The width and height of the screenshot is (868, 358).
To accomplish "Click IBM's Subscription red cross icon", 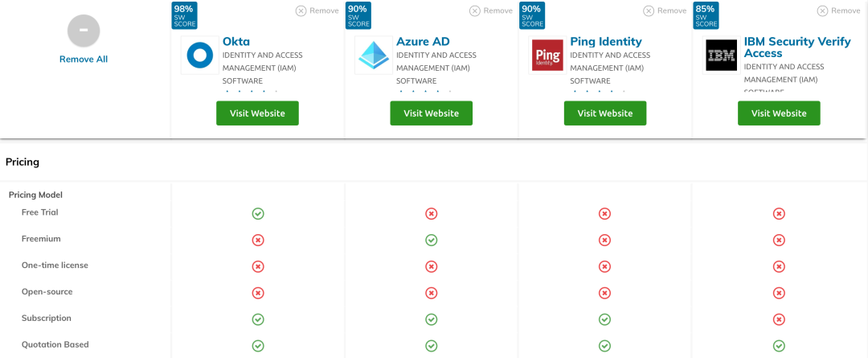I will [x=779, y=319].
